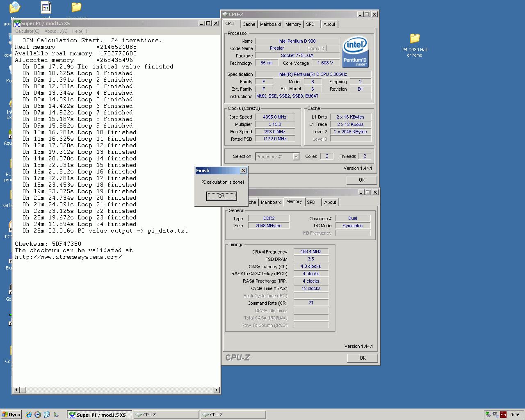525x420 pixels.
Task: Open the Calculate(C) menu in Super PI
Action: (x=27, y=31)
